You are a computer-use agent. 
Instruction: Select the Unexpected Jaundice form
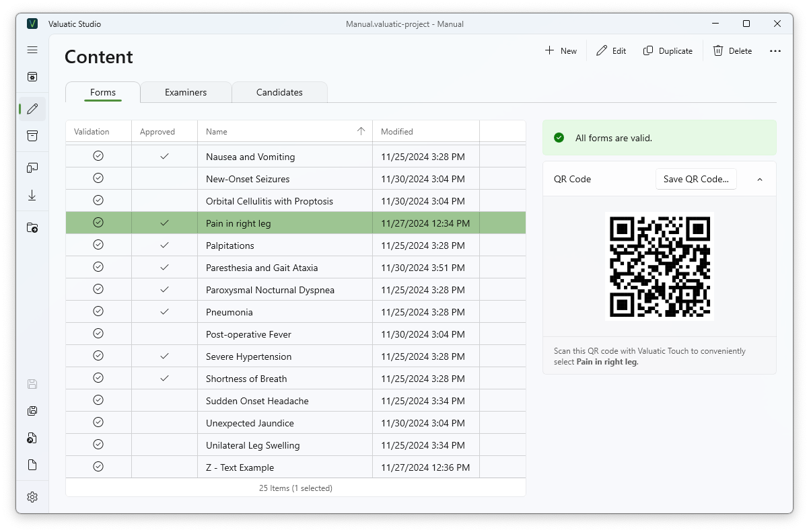[x=250, y=423]
